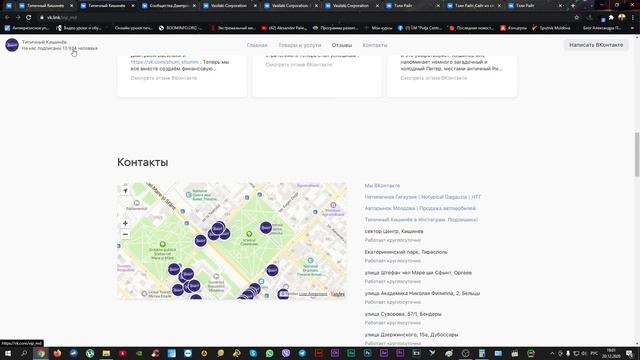Open WhatsApp from the taskbar
This screenshot has width=640, height=360.
pos(269,353)
